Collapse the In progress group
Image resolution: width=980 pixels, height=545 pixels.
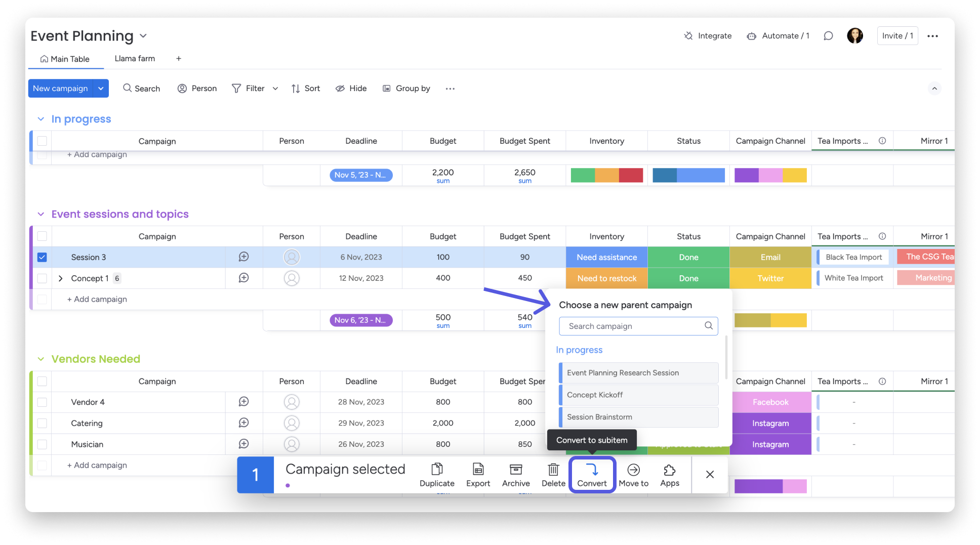[x=40, y=119]
